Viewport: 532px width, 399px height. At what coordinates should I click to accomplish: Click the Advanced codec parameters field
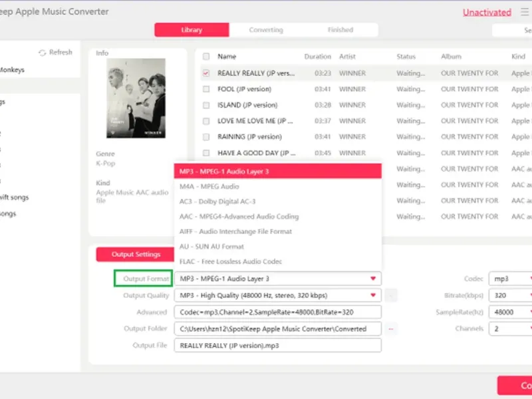click(277, 312)
